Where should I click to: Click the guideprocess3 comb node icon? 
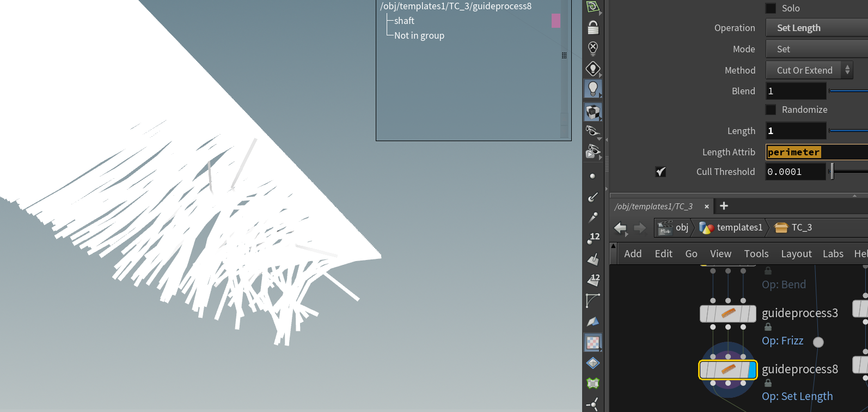coord(728,313)
